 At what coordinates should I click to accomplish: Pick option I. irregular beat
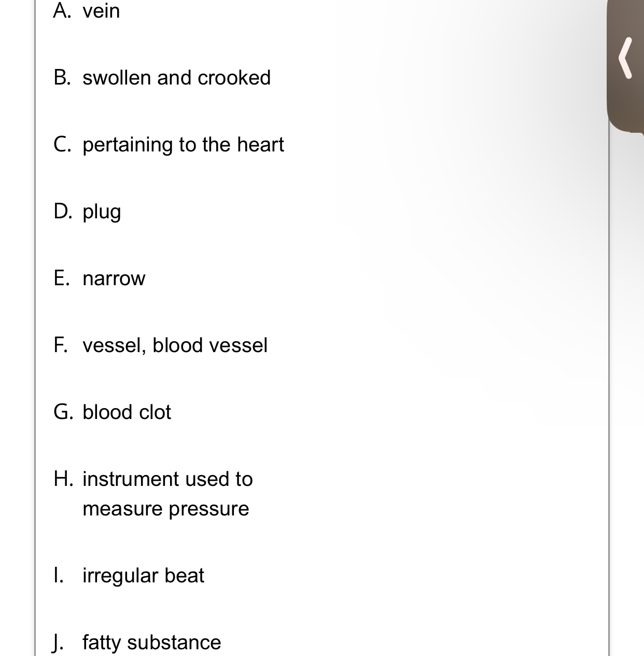pyautogui.click(x=129, y=576)
